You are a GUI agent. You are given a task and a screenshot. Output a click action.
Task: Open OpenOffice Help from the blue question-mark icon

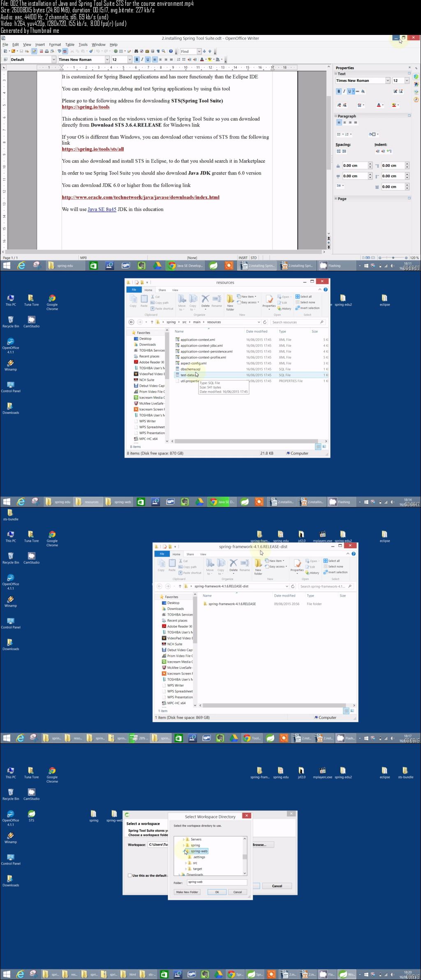171,51
